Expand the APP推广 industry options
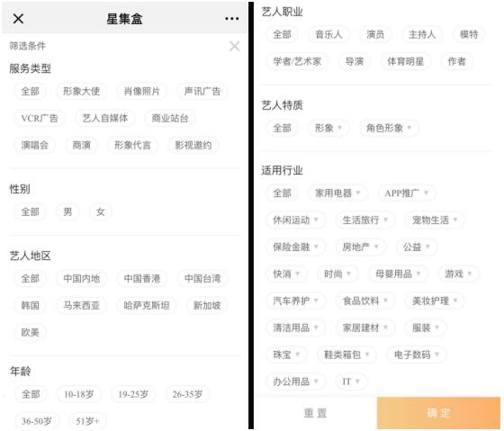Screen dimensions: 504x431 406,193
